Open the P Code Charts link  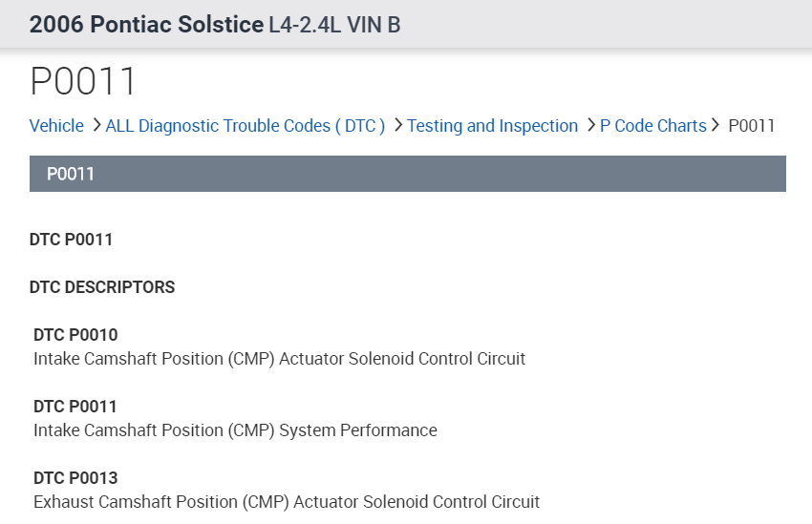click(652, 126)
